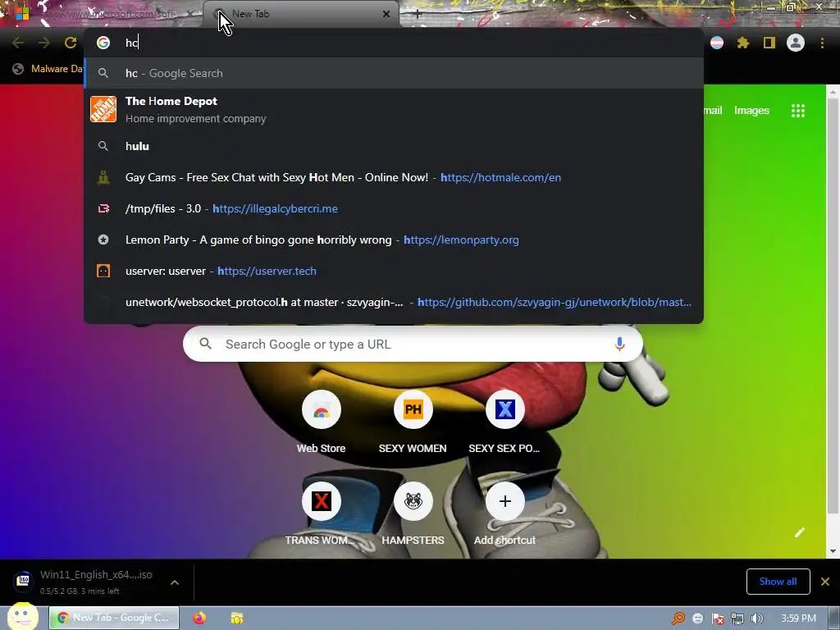Open the Malware bookmark
Image resolution: width=840 pixels, height=630 pixels.
click(x=48, y=69)
